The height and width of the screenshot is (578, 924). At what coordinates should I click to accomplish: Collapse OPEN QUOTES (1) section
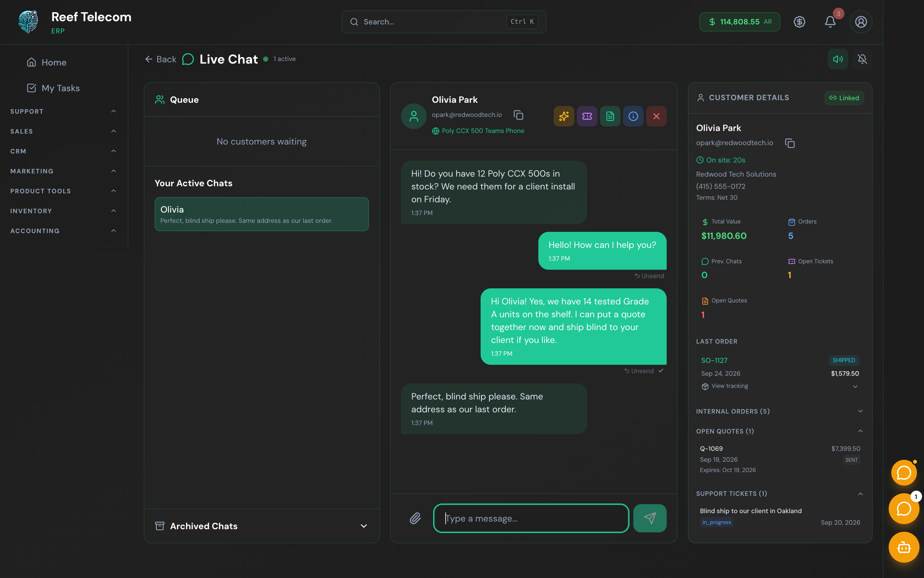point(779,431)
